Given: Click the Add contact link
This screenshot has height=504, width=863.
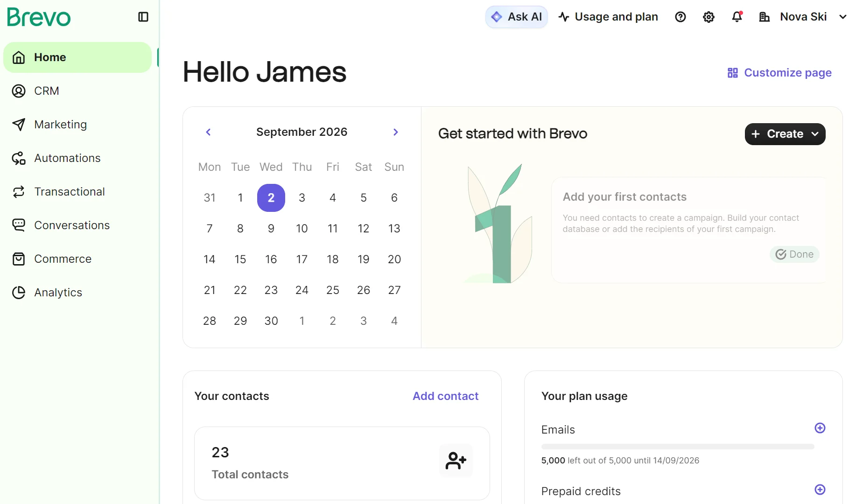Looking at the screenshot, I should coord(446,396).
